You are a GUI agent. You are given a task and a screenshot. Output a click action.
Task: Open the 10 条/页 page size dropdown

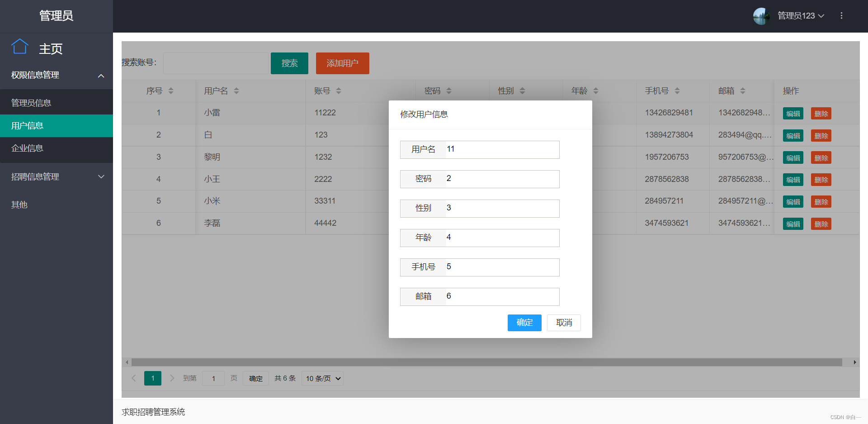point(322,378)
